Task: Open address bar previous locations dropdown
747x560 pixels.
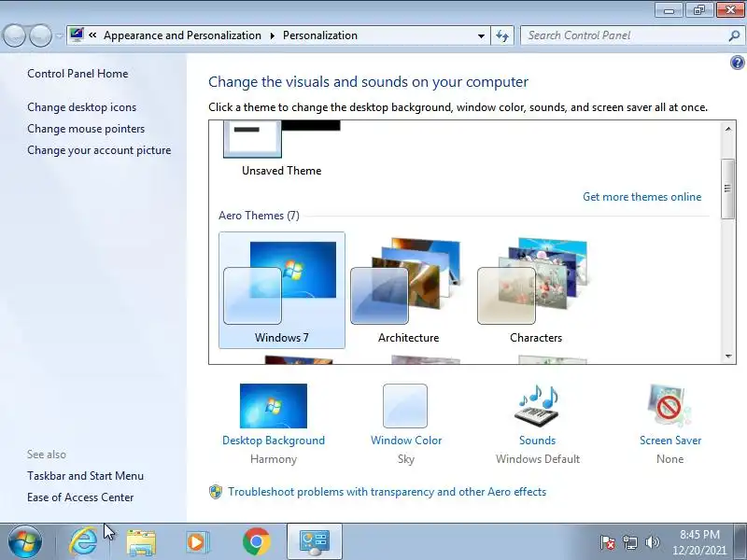Action: coord(481,35)
